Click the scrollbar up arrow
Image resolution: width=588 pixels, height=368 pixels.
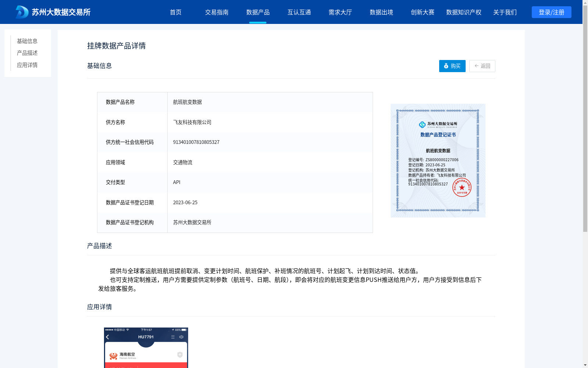(x=585, y=3)
